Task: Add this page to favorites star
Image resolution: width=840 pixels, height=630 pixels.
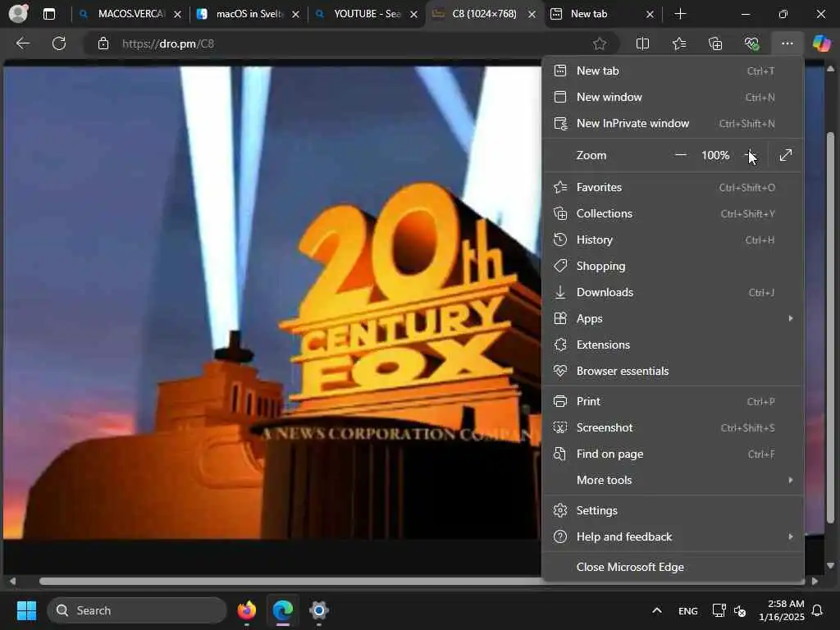Action: [600, 43]
